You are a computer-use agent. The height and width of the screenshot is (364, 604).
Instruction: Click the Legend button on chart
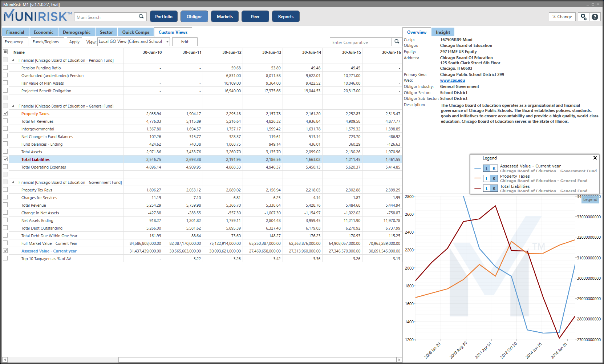[x=590, y=199]
